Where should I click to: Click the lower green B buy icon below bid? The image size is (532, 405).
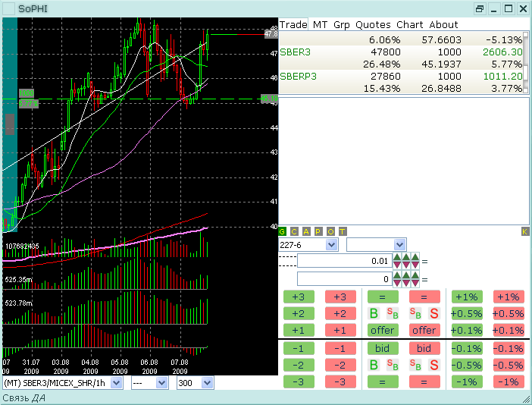tap(374, 365)
